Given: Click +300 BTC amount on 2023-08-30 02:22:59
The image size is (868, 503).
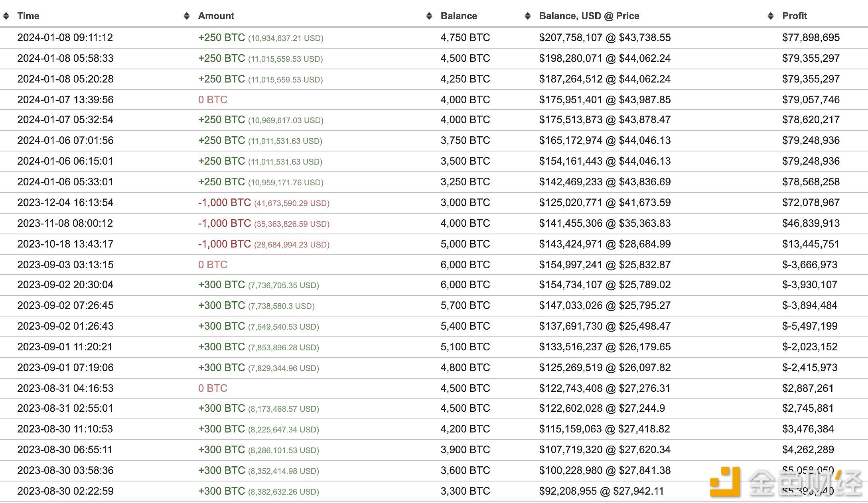Looking at the screenshot, I should click(x=221, y=491).
